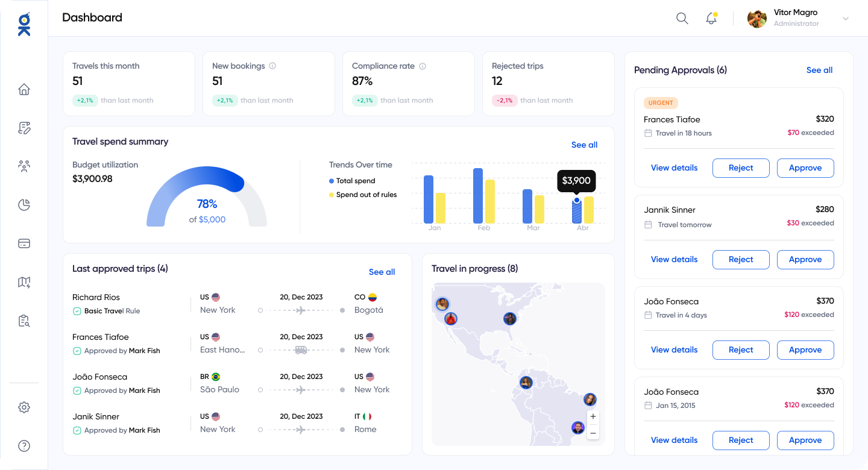
Task: Zoom out on the travel map
Action: point(593,433)
